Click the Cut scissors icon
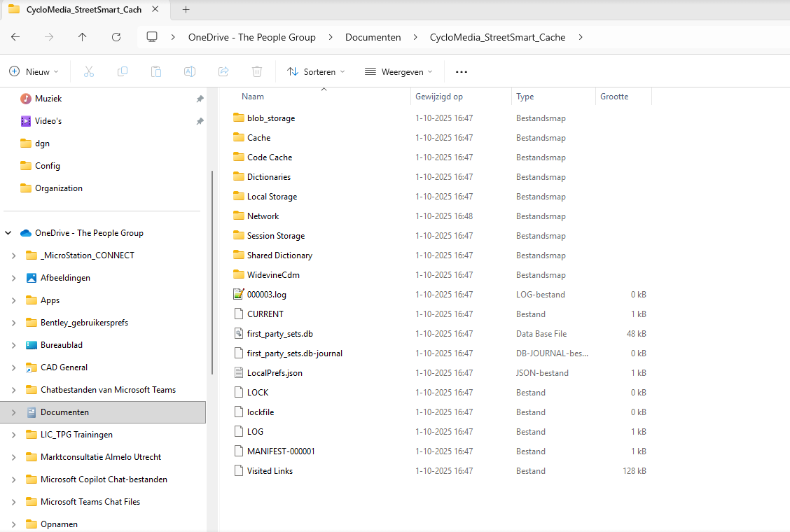 (89, 71)
